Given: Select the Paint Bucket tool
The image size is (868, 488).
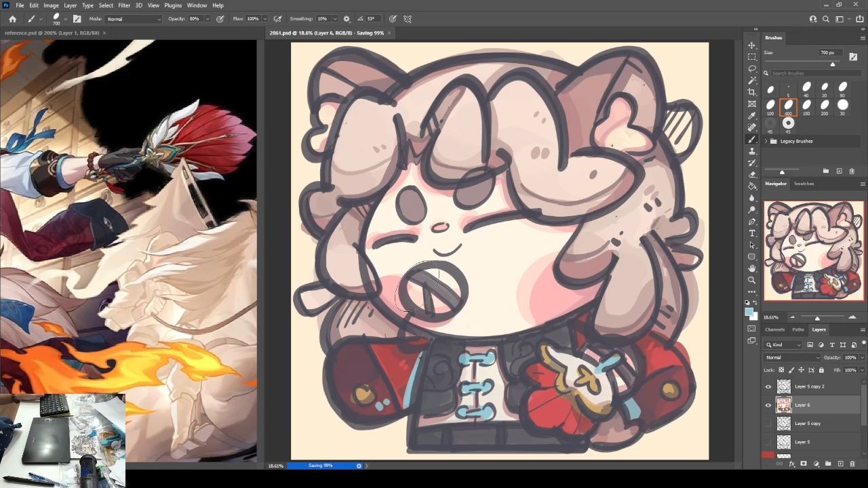Looking at the screenshot, I should (752, 186).
